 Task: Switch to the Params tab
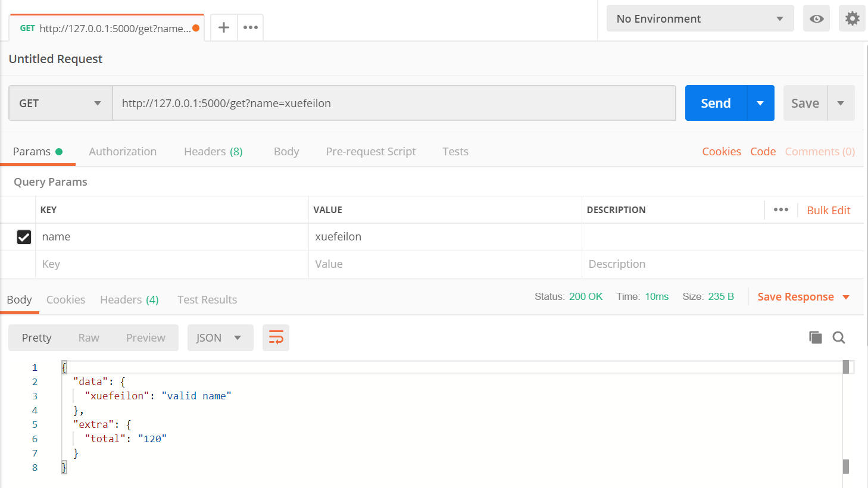point(38,151)
